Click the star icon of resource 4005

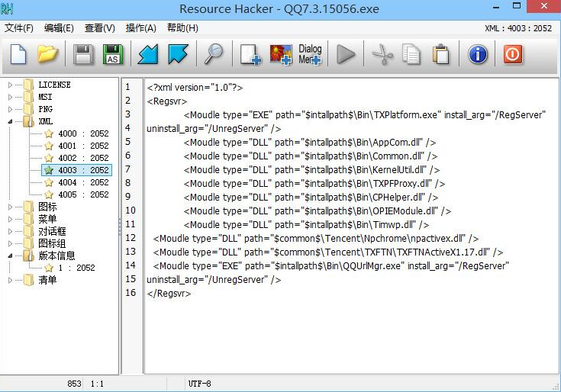pos(49,194)
